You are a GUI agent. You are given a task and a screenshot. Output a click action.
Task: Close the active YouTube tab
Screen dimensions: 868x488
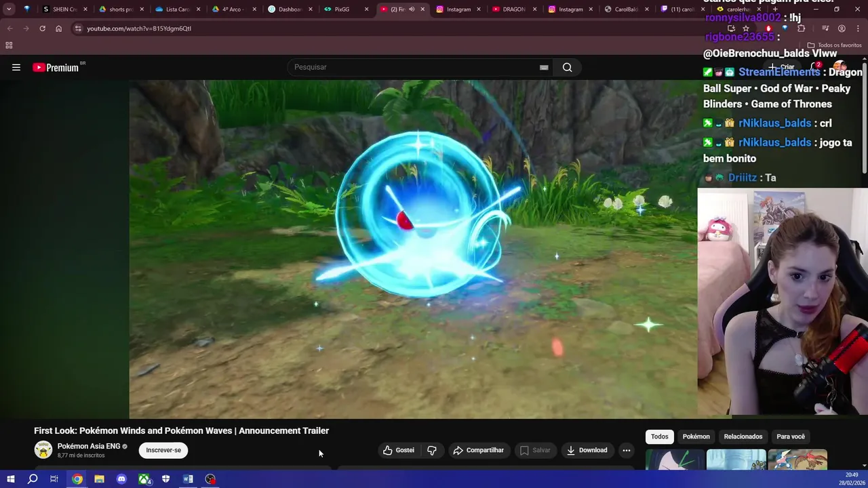point(422,9)
